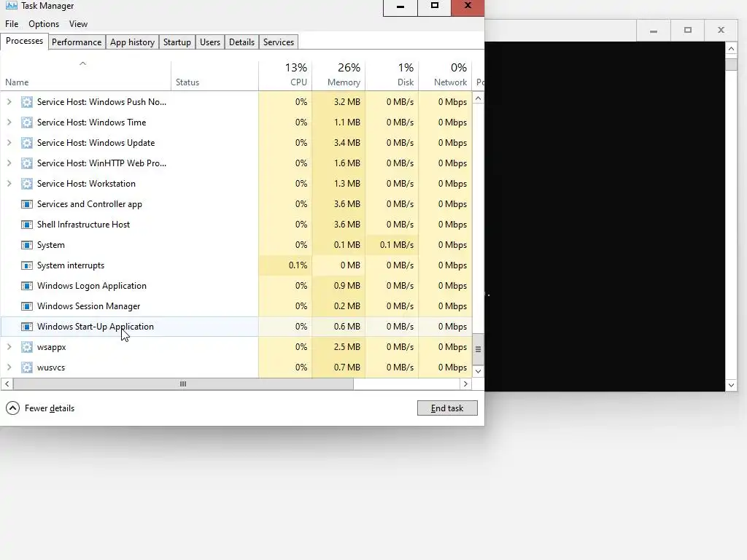Expand Service Host: WinHTTP Web Pro... row
747x560 pixels.
[x=9, y=163]
